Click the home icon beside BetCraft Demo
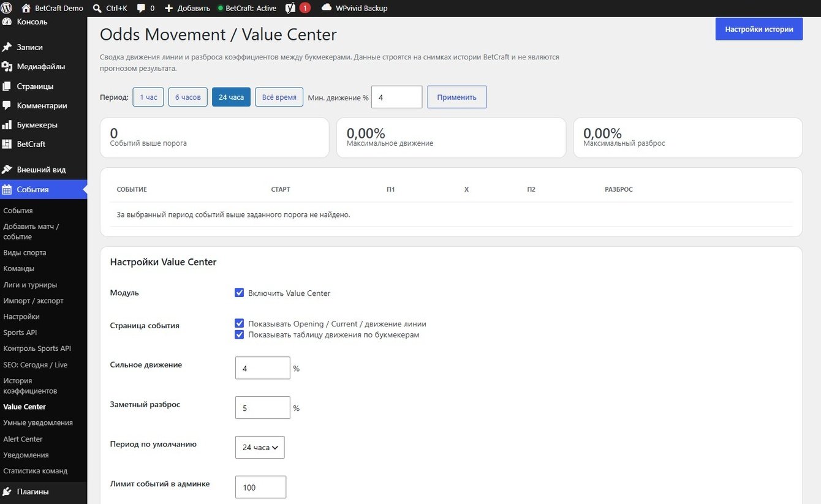The image size is (821, 504). [x=26, y=8]
